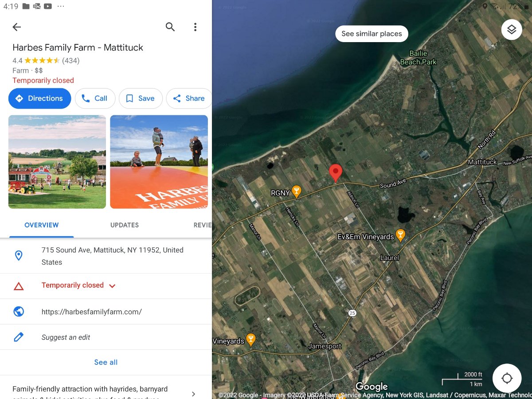Viewport: 532px width, 399px height.
Task: Tap the North Rd road label
Action: pos(488,140)
